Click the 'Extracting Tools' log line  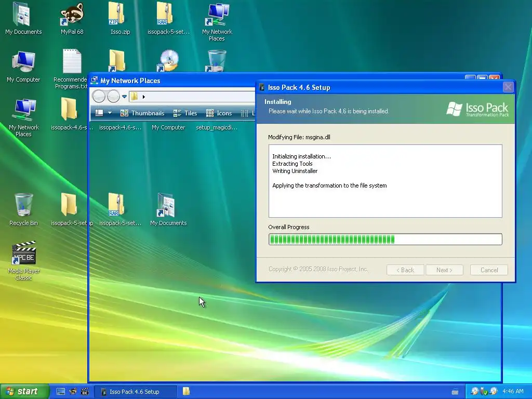(292, 164)
